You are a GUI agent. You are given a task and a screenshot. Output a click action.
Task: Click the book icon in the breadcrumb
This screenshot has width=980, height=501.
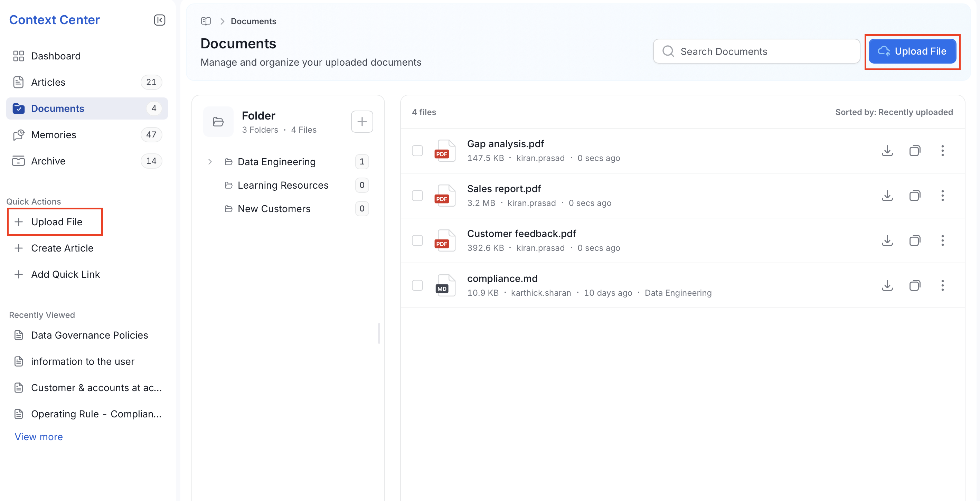click(206, 21)
